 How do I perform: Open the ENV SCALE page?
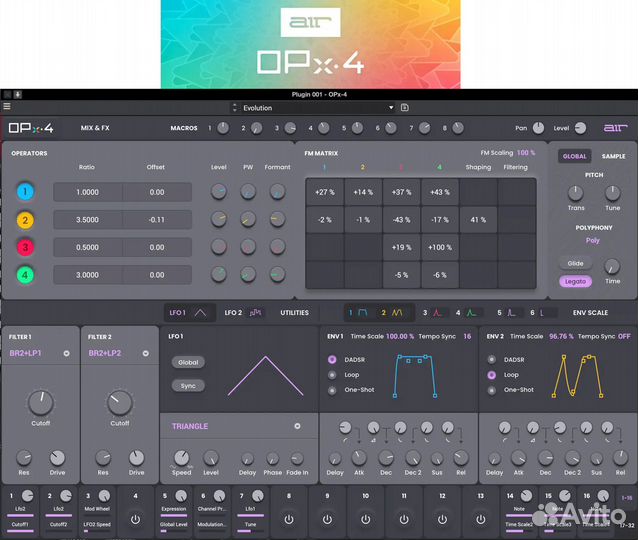[590, 313]
